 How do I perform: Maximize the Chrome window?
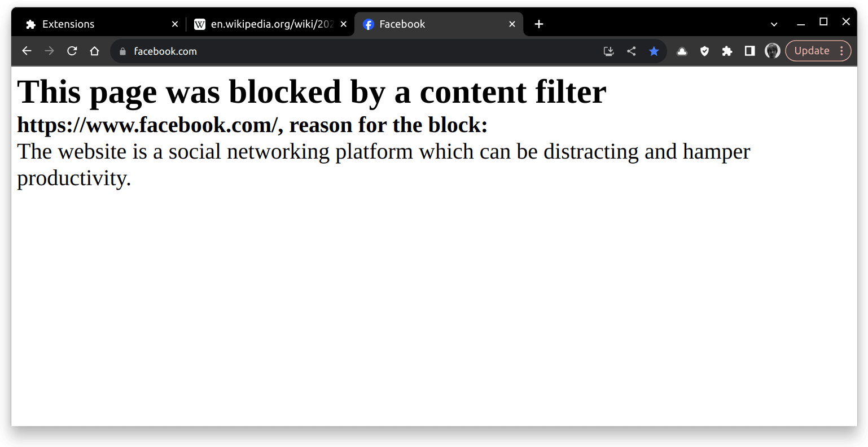point(823,22)
